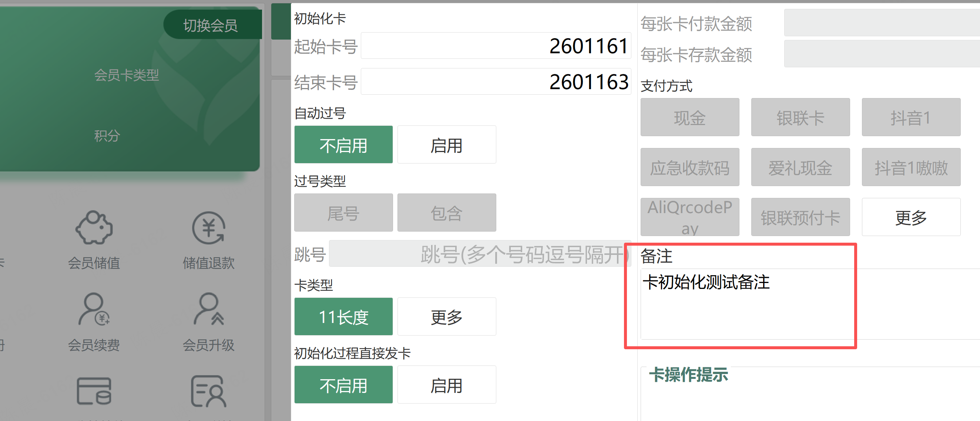Expand 更多 payment methods
This screenshot has width=980, height=421.
click(x=910, y=217)
